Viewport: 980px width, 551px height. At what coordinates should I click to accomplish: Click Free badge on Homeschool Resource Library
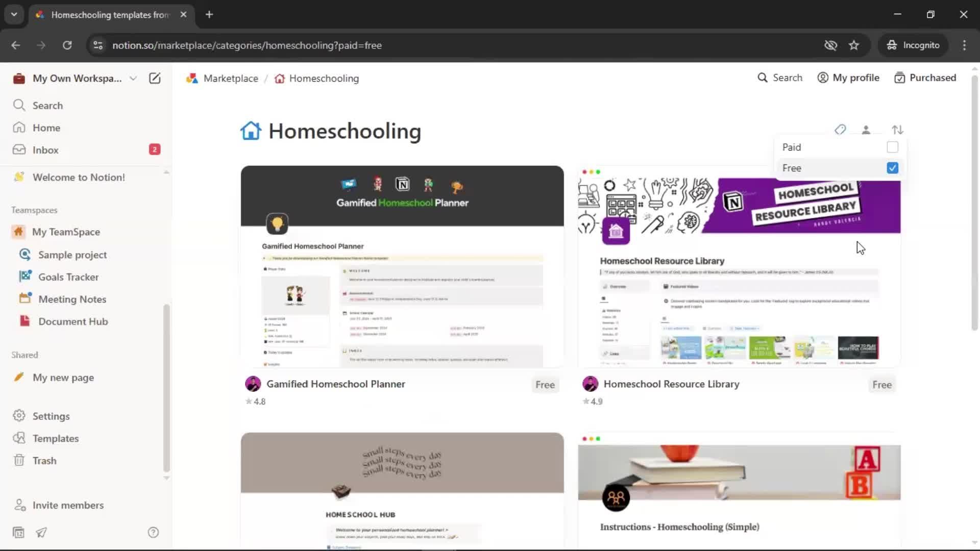pyautogui.click(x=882, y=385)
